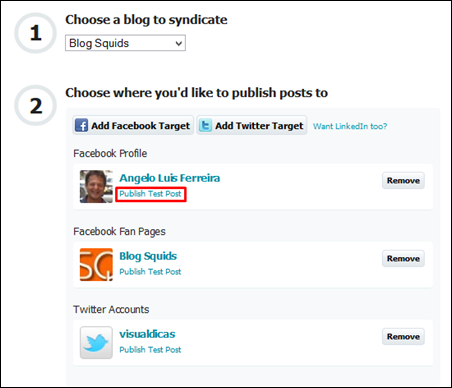Image resolution: width=452 pixels, height=388 pixels.
Task: Publish test post to Blog Squids page
Action: [150, 272]
